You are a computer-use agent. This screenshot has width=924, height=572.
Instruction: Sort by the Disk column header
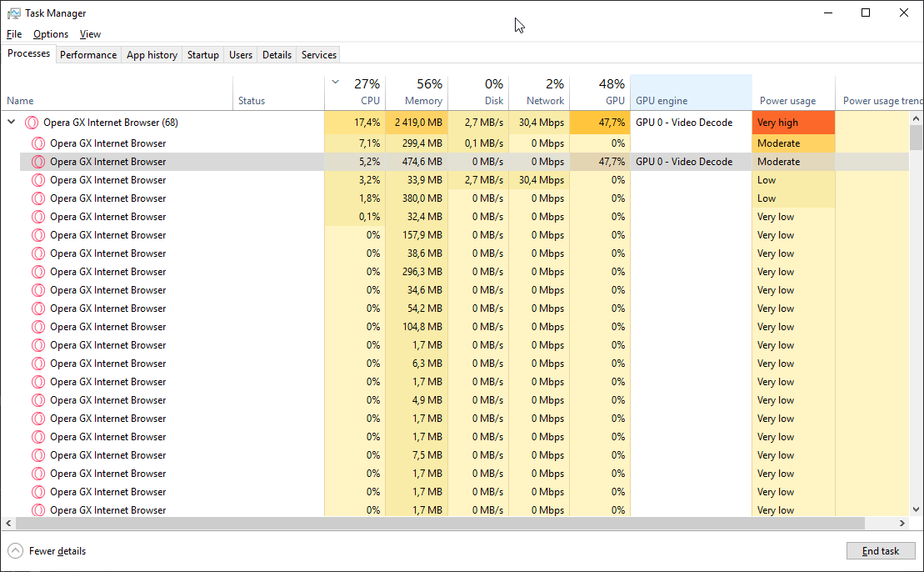pyautogui.click(x=478, y=93)
